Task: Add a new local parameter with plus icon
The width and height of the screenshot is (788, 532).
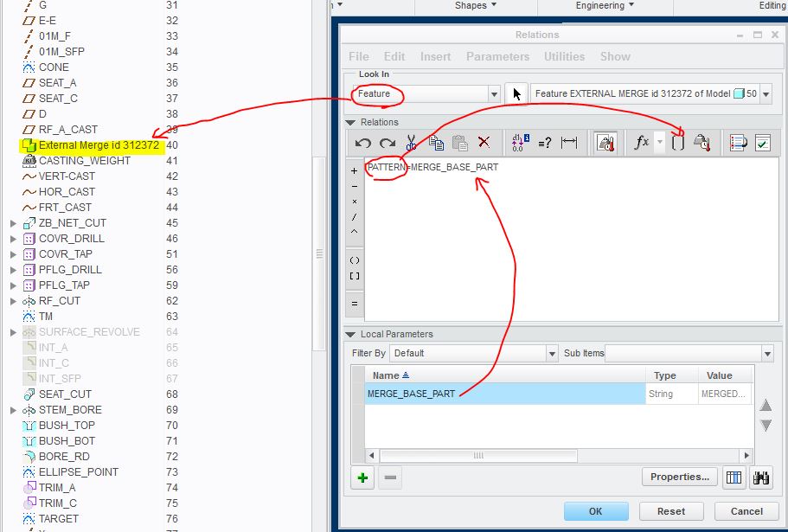Action: (362, 478)
